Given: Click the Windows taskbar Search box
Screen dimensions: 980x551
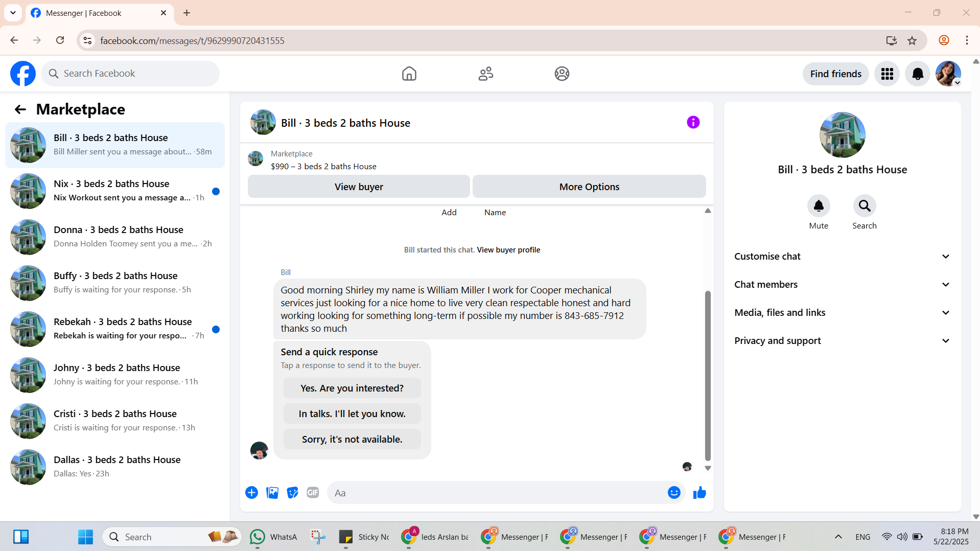Looking at the screenshot, I should (171, 537).
